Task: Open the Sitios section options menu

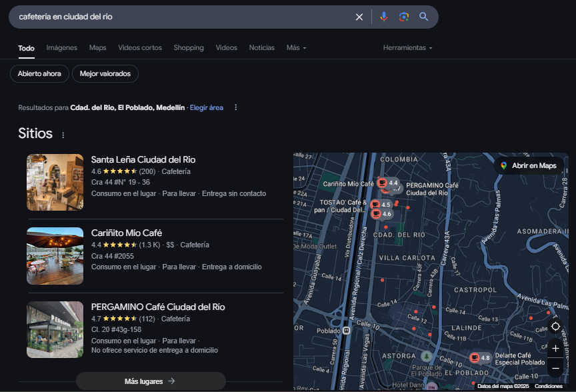Action: click(x=63, y=135)
